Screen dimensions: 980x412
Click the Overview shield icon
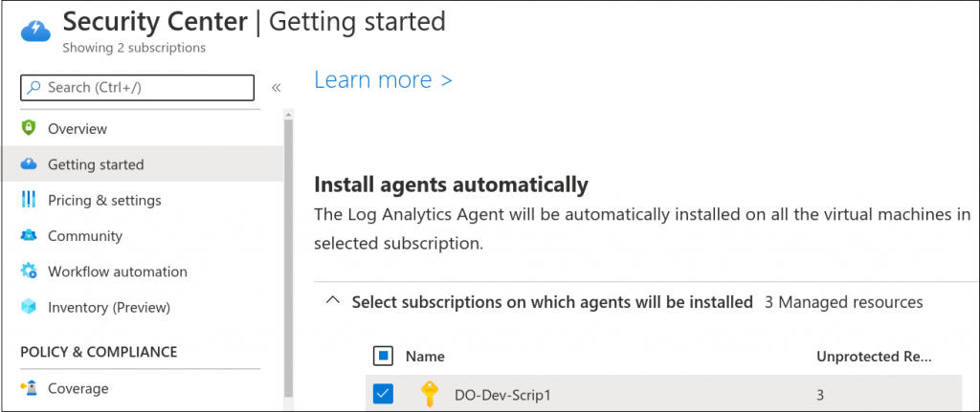click(x=29, y=129)
